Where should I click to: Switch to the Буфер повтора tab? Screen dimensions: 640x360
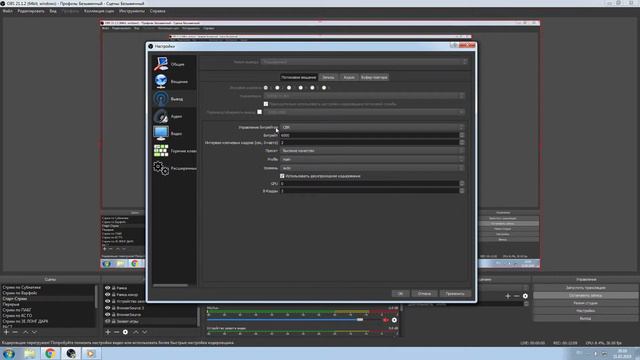pyautogui.click(x=374, y=77)
